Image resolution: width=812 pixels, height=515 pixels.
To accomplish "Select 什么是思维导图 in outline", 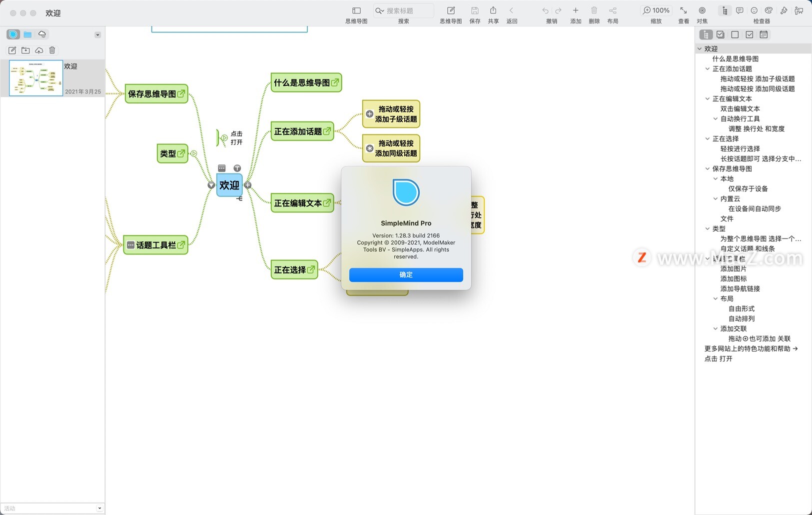I will (x=736, y=58).
